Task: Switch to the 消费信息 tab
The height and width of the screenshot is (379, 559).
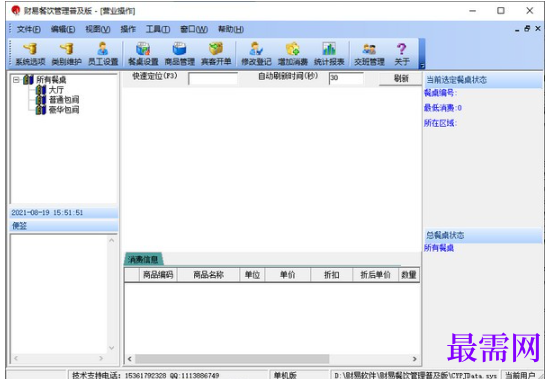Action: (x=143, y=259)
